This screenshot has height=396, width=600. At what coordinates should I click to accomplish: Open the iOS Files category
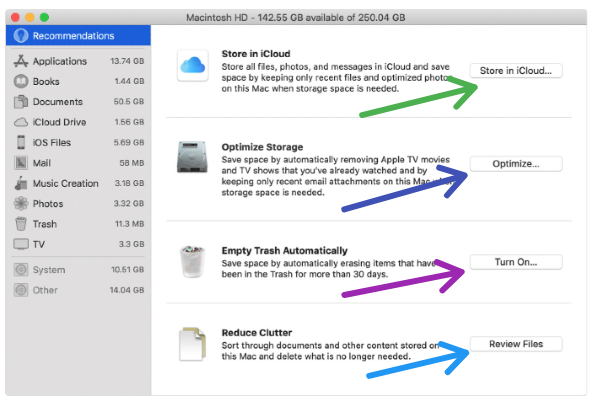click(x=52, y=143)
